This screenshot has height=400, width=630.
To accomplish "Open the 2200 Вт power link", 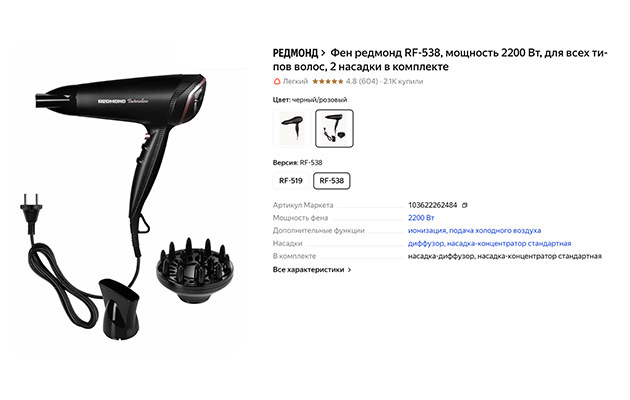I will [x=421, y=218].
